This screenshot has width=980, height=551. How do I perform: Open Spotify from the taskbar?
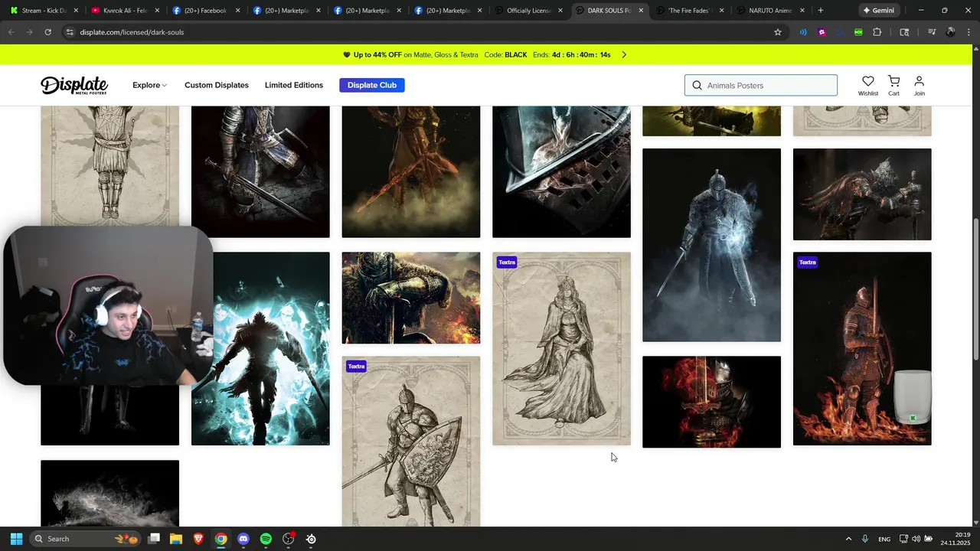266,539
